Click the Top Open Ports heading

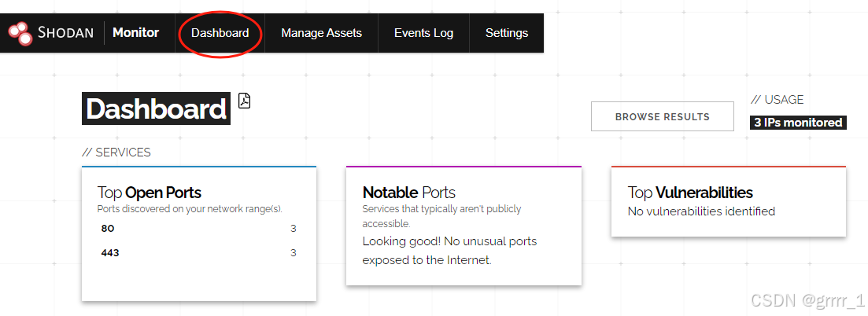pyautogui.click(x=149, y=193)
